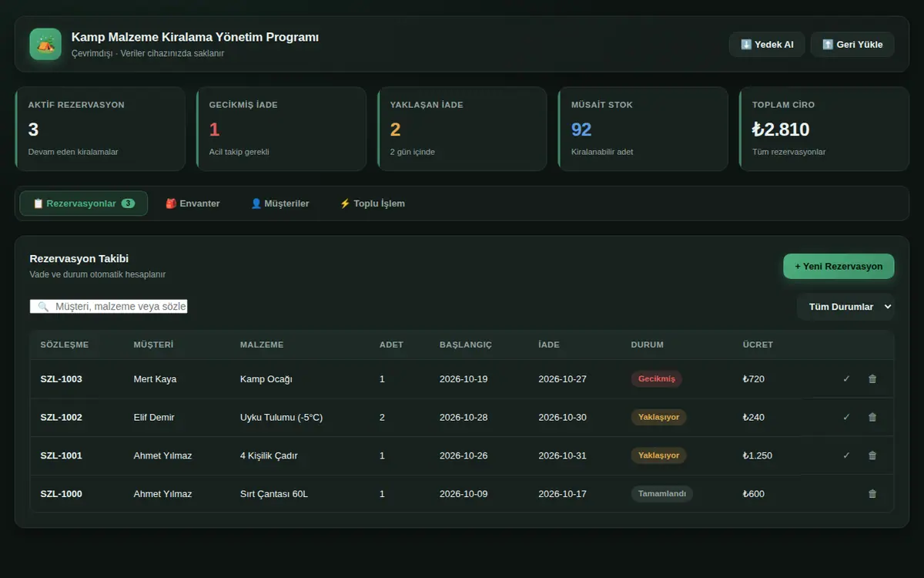
Task: Click the Yaklaşıyor badge in the SZL-1001 row
Action: pos(658,455)
